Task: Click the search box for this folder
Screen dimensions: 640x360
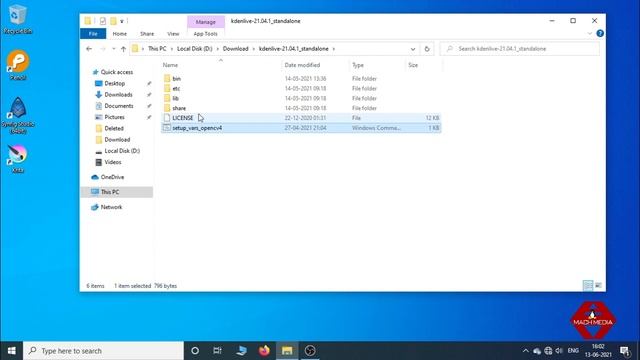Action: [x=520, y=49]
